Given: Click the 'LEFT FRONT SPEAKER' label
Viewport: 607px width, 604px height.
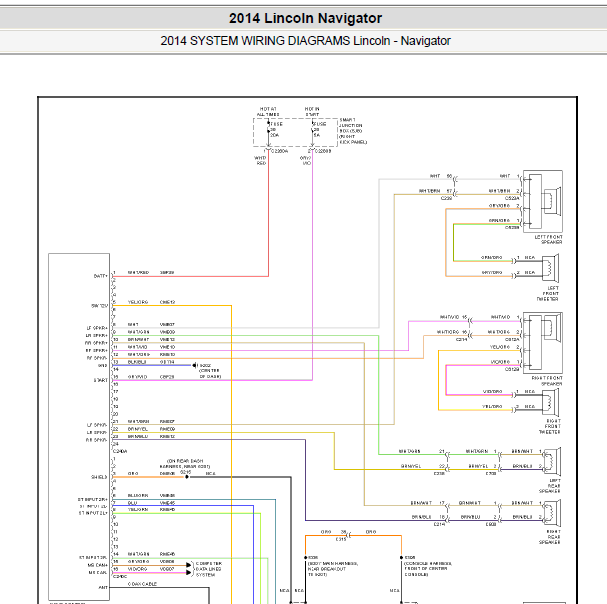Looking at the screenshot, I should click(549, 239).
